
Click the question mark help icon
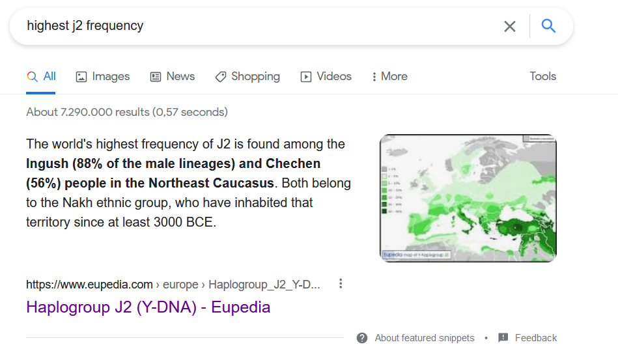362,338
